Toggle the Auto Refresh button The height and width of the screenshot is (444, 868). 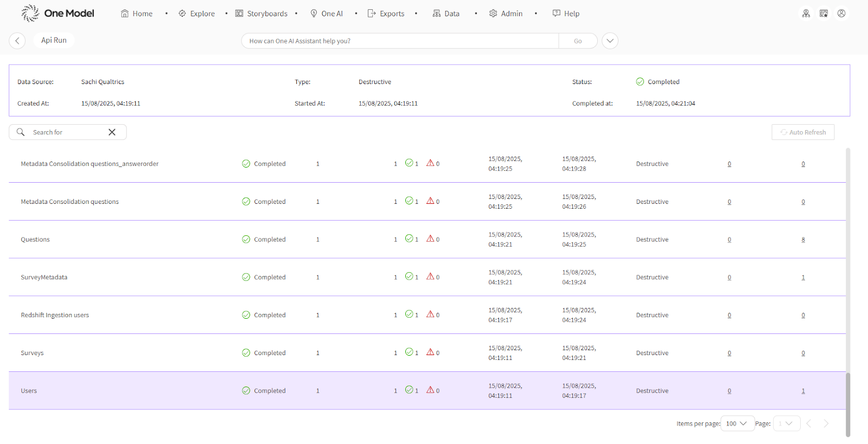pyautogui.click(x=802, y=132)
